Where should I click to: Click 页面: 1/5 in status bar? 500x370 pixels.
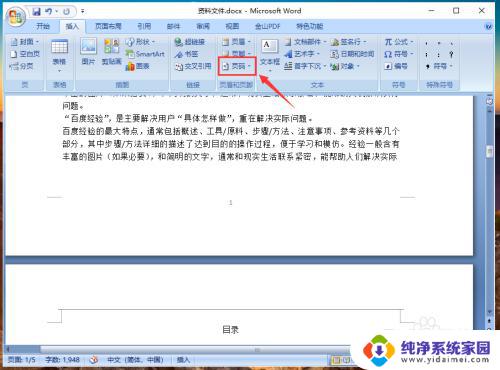pyautogui.click(x=22, y=360)
